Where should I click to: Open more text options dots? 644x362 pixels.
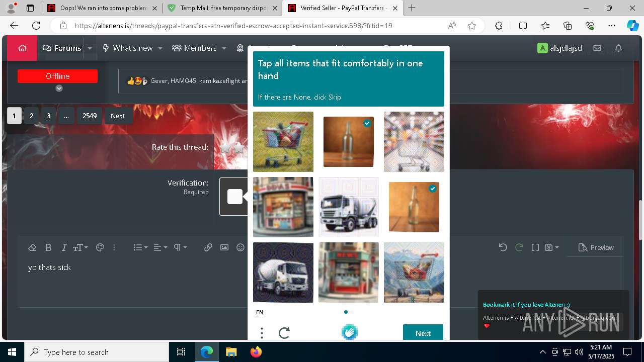tap(114, 247)
